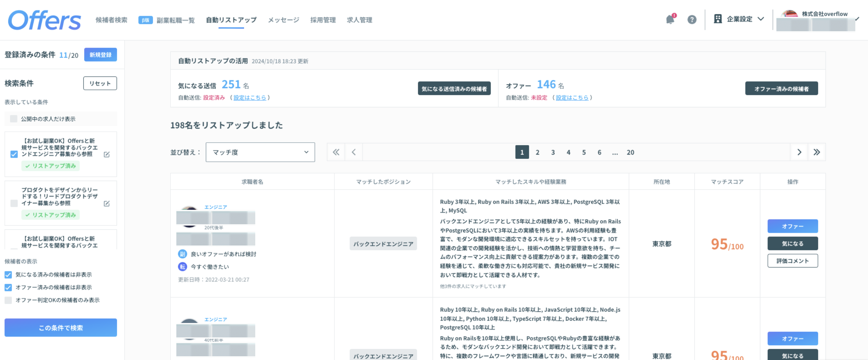Jump to last page double-arrow

coord(817,152)
